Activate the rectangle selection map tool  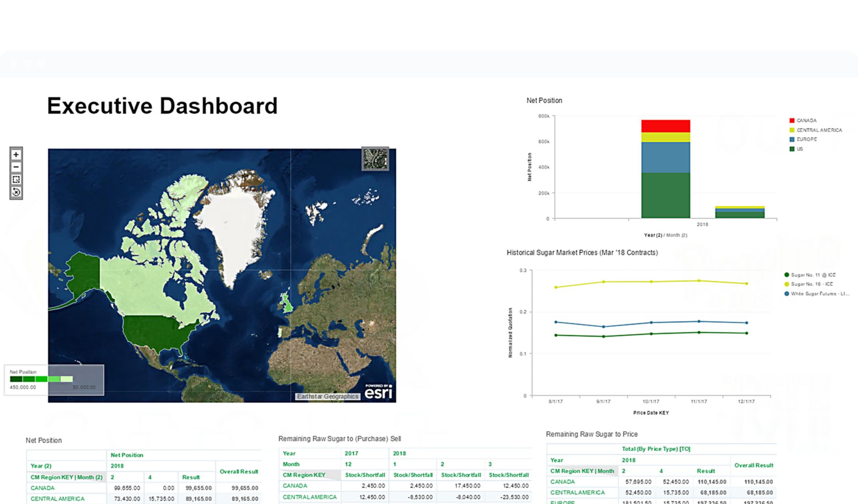[16, 180]
